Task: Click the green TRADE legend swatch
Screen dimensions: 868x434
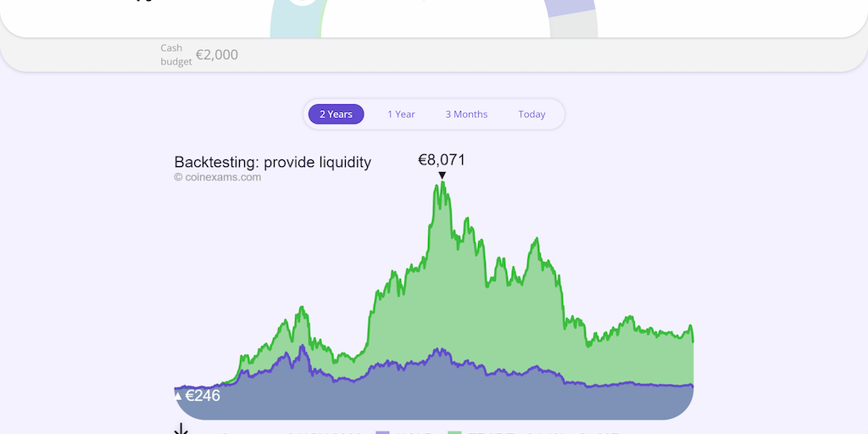Action: pyautogui.click(x=454, y=432)
